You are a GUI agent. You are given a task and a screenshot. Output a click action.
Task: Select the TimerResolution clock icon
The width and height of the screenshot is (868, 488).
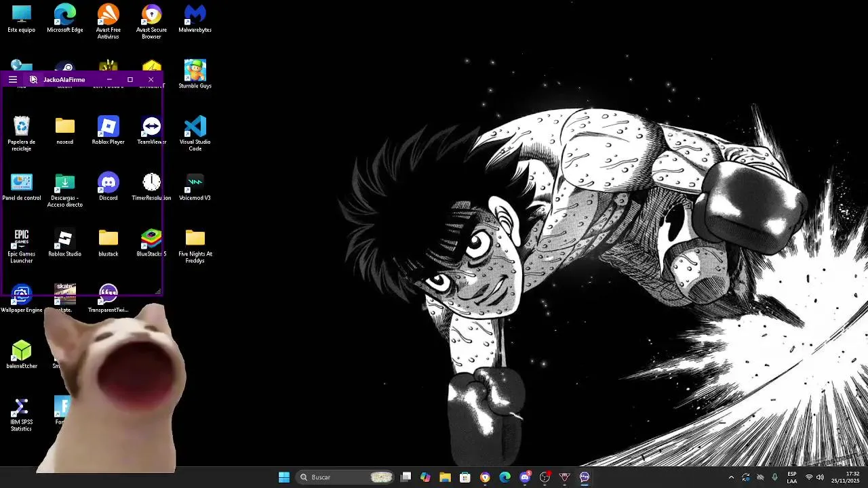(151, 187)
